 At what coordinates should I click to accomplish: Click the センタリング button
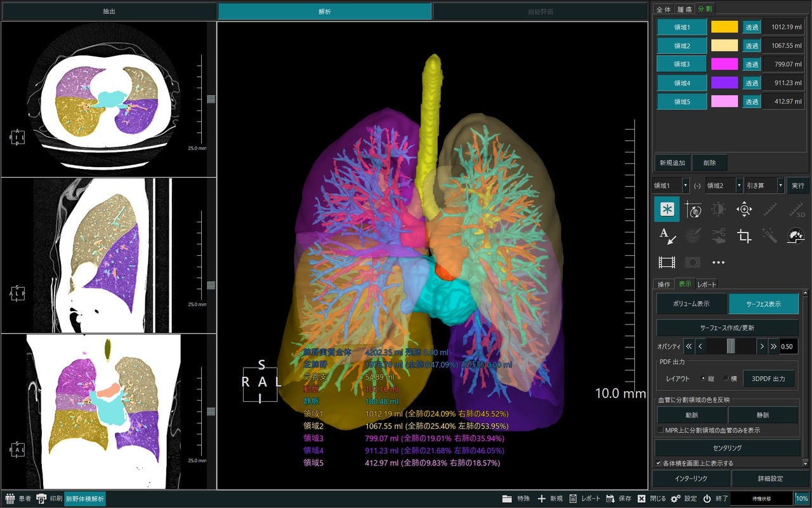pos(728,448)
